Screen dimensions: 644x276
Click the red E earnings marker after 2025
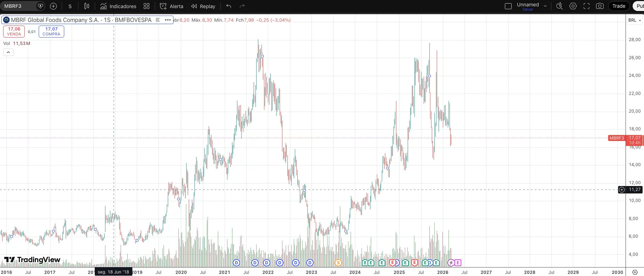point(414,263)
